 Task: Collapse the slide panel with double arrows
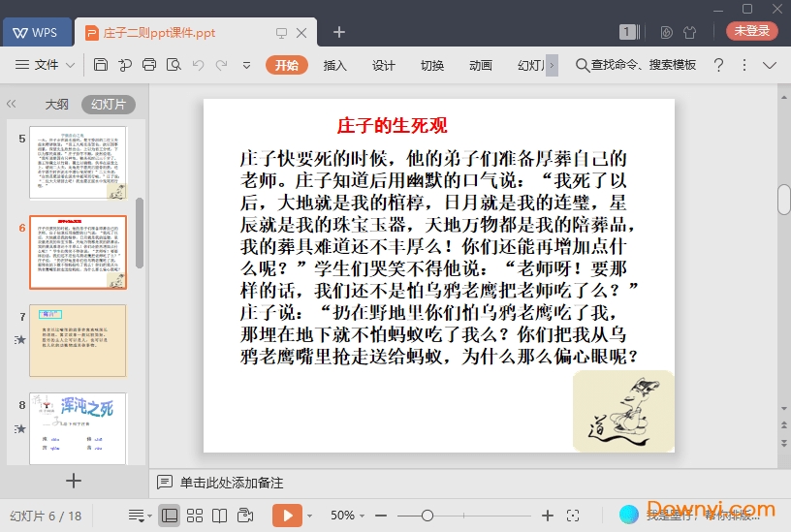(x=12, y=104)
